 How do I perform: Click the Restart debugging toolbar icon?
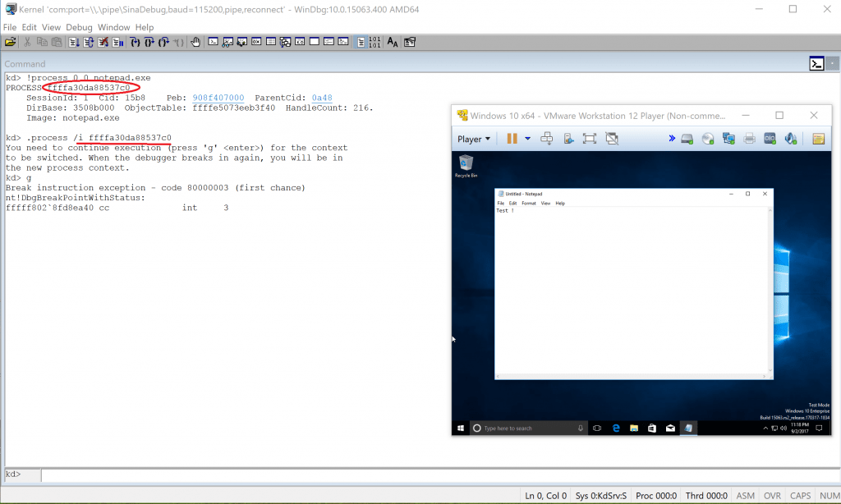pyautogui.click(x=89, y=42)
